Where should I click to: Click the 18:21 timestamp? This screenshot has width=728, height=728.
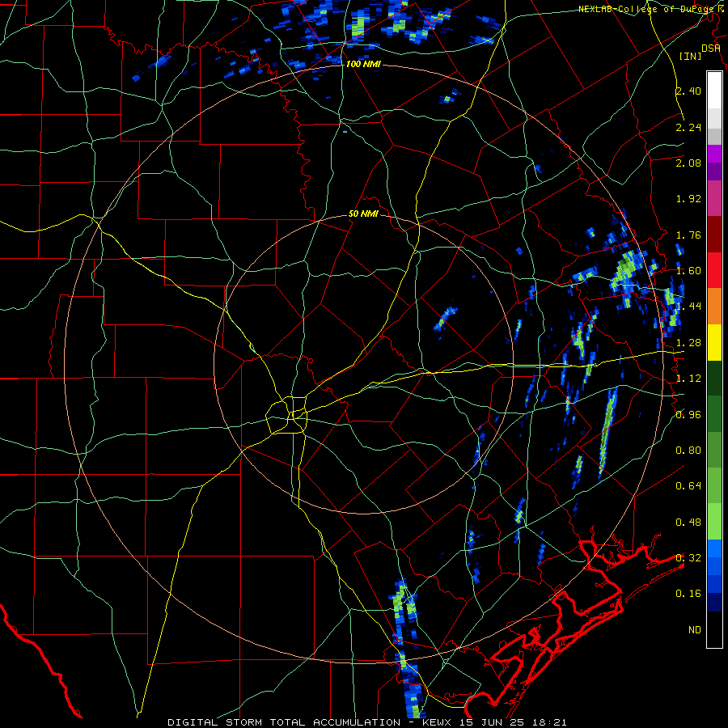point(548,722)
